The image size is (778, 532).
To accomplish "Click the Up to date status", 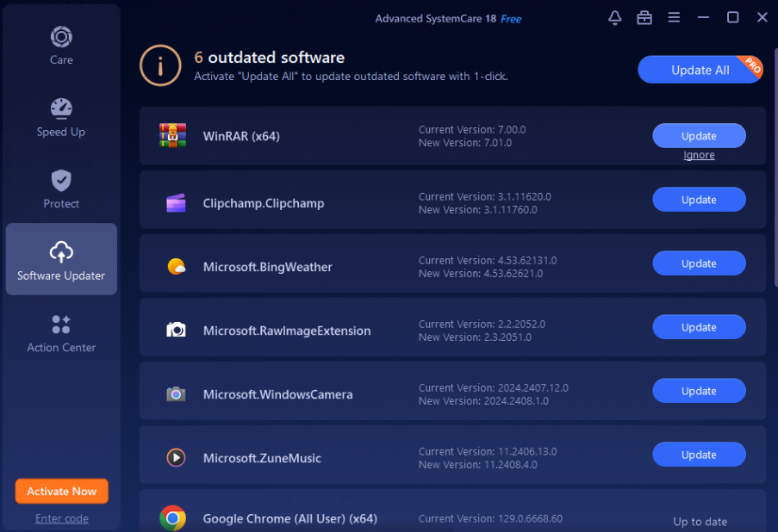I will pyautogui.click(x=700, y=522).
